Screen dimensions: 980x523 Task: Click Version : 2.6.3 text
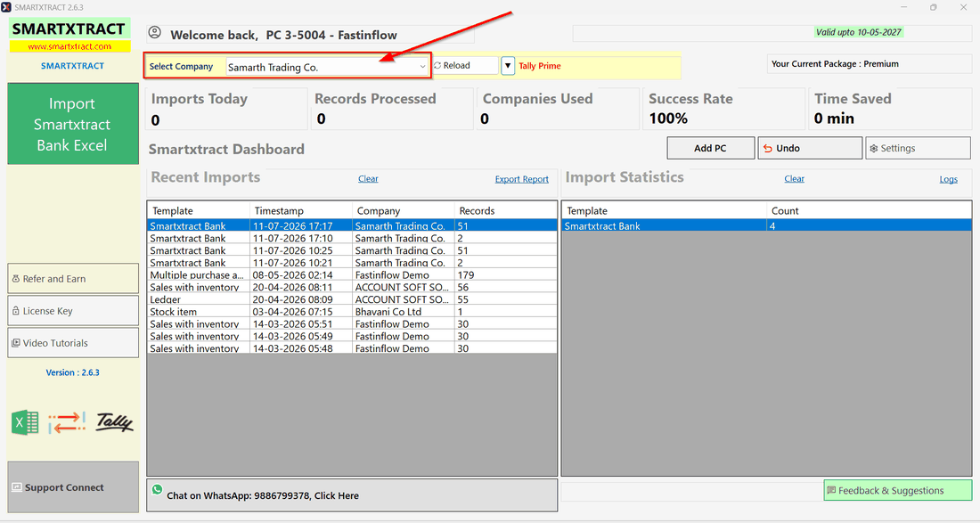[72, 372]
